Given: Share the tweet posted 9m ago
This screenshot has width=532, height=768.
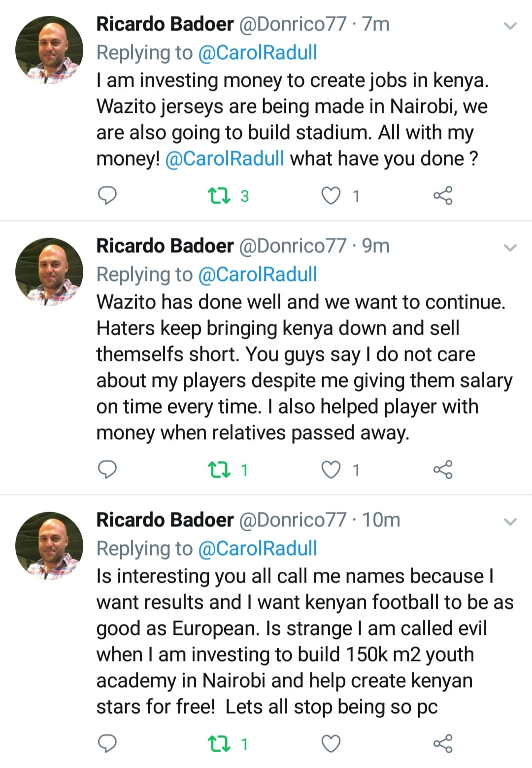Looking at the screenshot, I should tap(442, 470).
